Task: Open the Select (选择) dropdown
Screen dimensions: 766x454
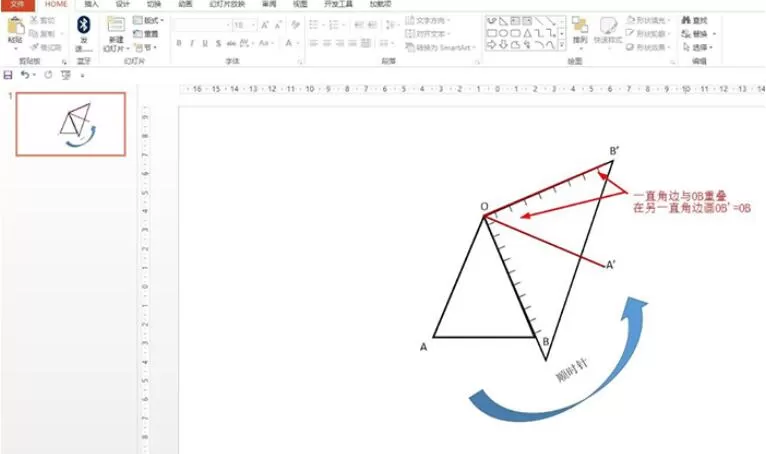Action: (698, 47)
